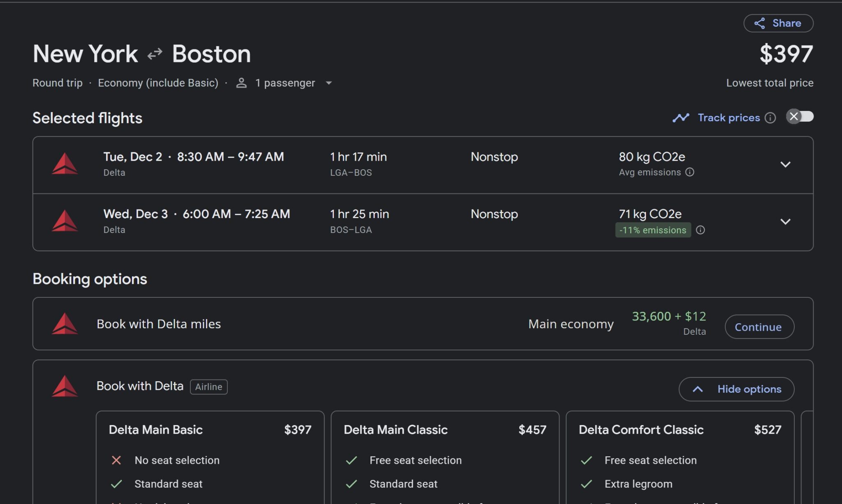This screenshot has height=504, width=842.
Task: Expand Tue, Dec 2 flight details
Action: pos(785,164)
